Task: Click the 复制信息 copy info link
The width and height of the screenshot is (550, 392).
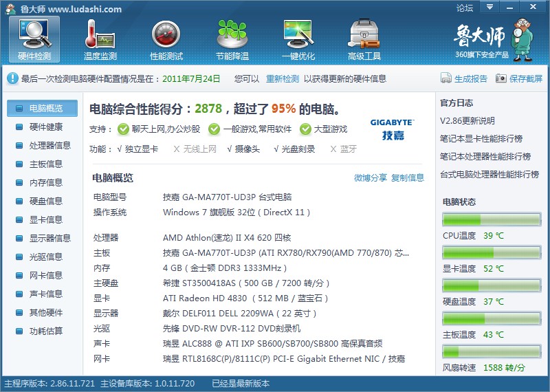Action: pos(408,178)
